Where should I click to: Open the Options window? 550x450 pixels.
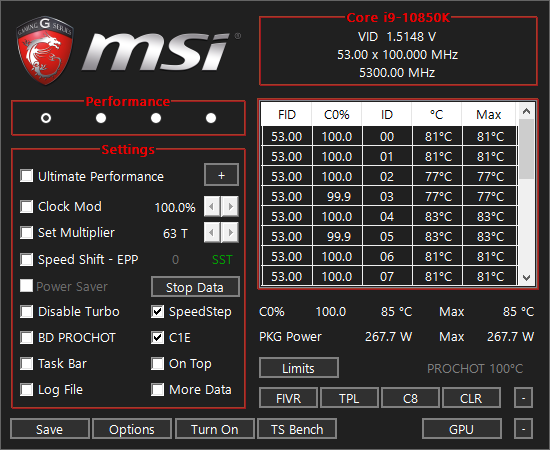(132, 429)
